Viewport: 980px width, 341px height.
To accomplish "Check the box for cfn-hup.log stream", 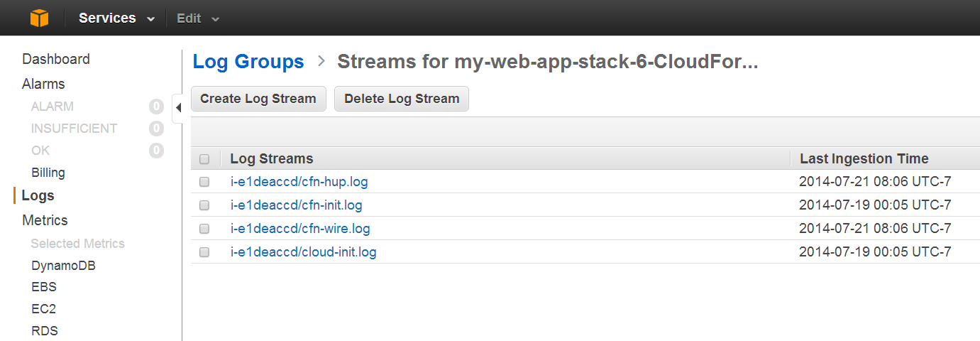I will click(x=204, y=182).
